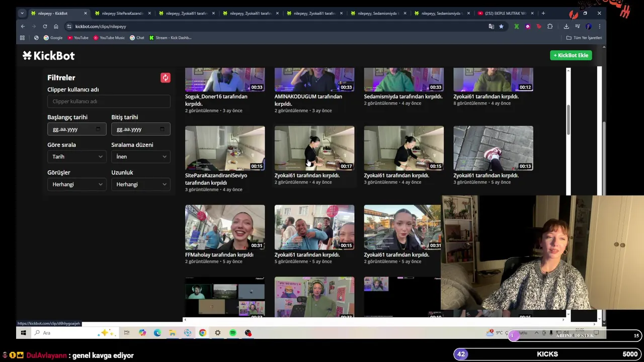The width and height of the screenshot is (644, 362).
Task: Open File Explorer from the taskbar
Action: [172, 333]
